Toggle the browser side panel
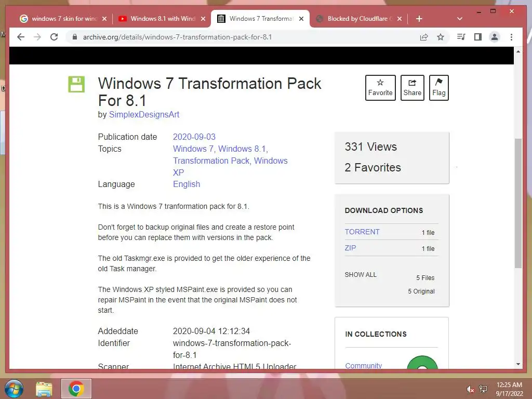Screen dimensions: 532x399 click(x=478, y=37)
